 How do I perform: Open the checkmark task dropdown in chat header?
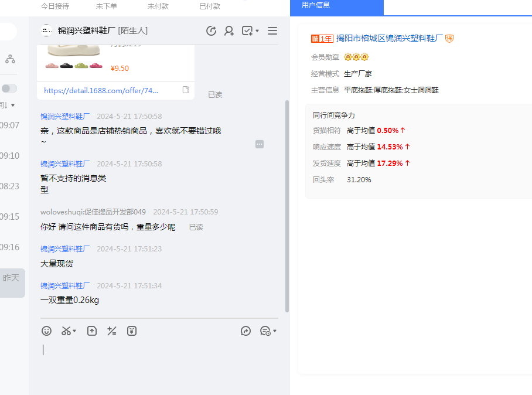click(250, 31)
